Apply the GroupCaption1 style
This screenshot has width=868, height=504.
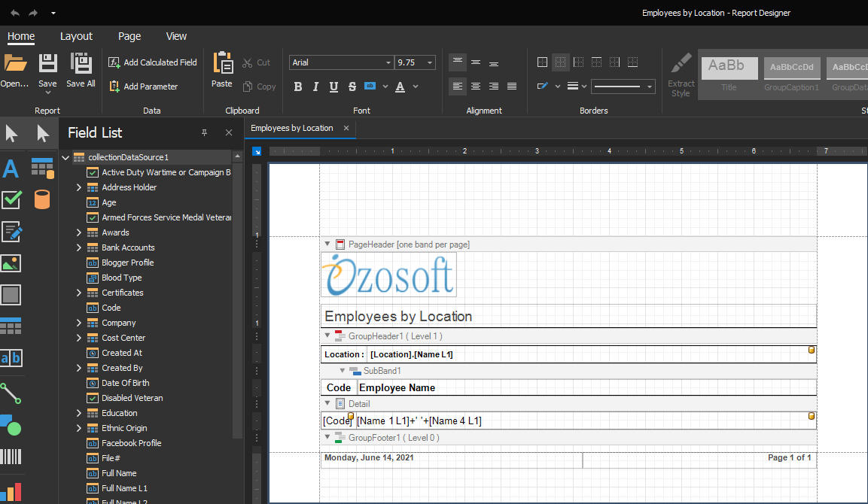pyautogui.click(x=792, y=74)
